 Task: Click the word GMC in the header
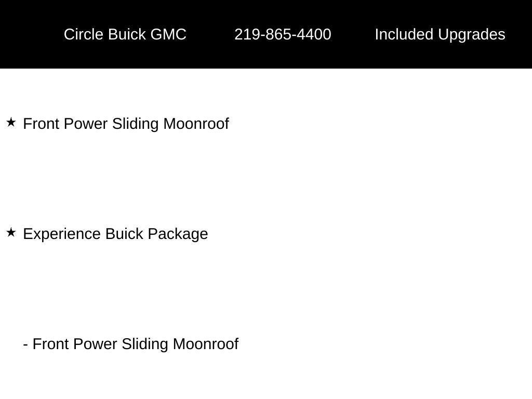(x=168, y=34)
